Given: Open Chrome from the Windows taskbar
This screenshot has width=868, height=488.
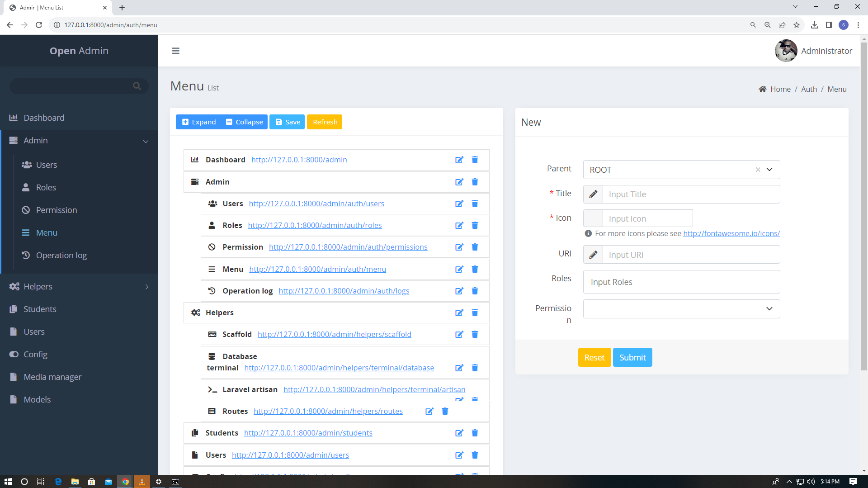Looking at the screenshot, I should pyautogui.click(x=125, y=481).
